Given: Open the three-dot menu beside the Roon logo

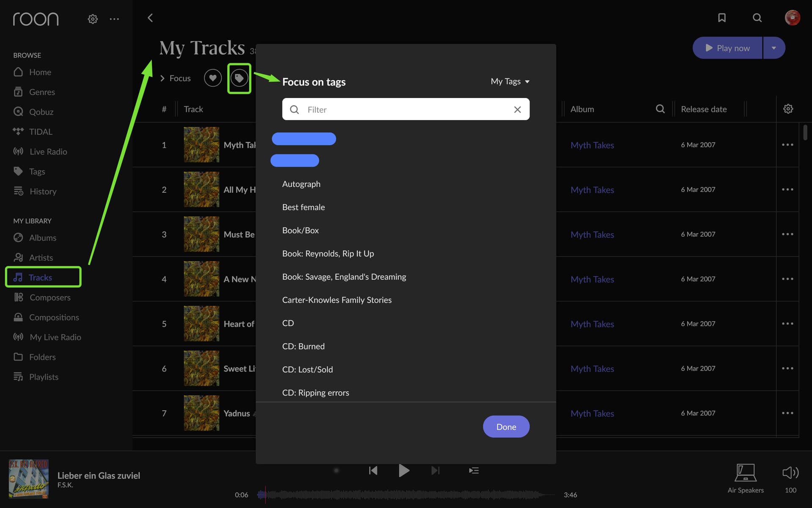Looking at the screenshot, I should [x=114, y=19].
